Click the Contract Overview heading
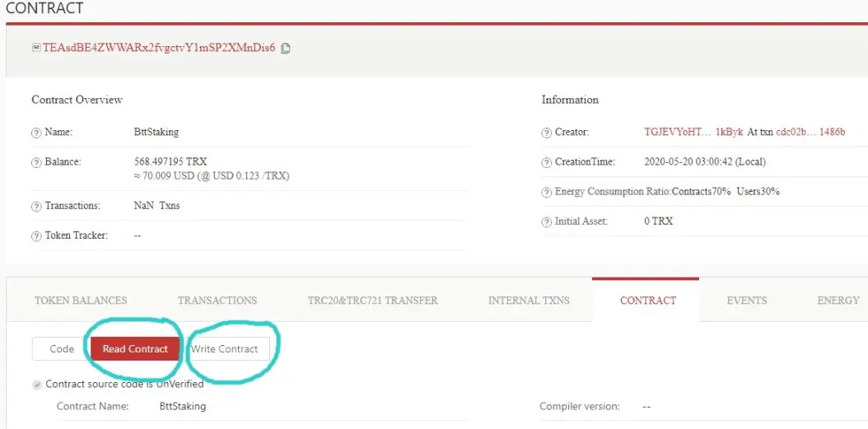Screen dimensions: 868x429 point(77,100)
